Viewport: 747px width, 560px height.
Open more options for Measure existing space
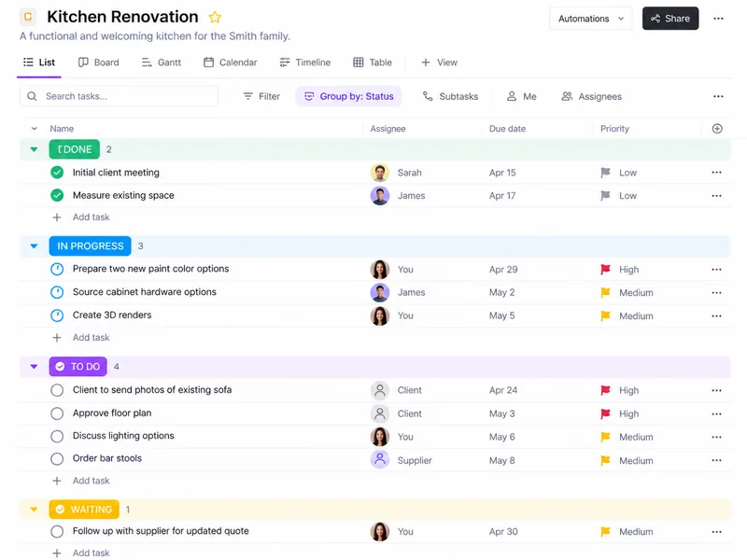(716, 196)
